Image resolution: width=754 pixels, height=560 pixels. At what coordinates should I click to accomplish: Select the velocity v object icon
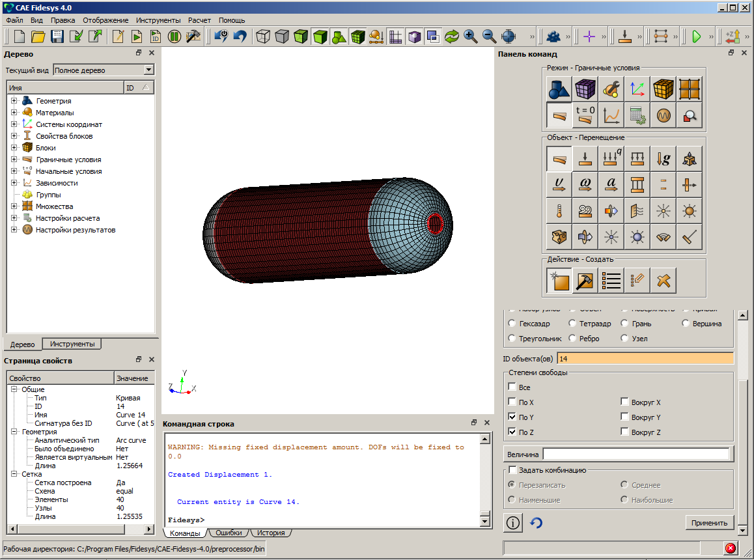point(559,185)
